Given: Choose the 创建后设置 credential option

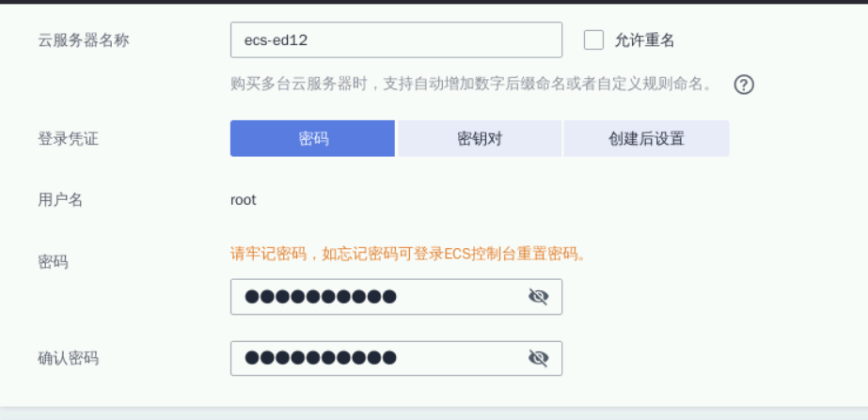Looking at the screenshot, I should click(x=646, y=138).
